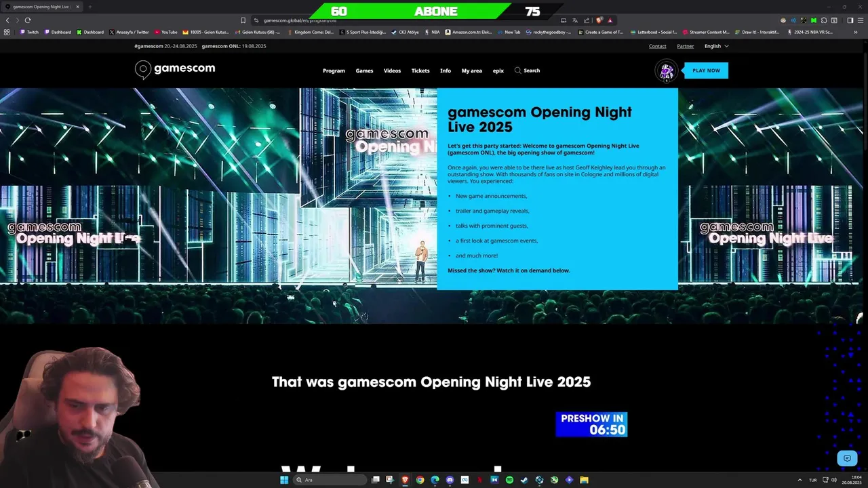Click the PLAY NOW button
This screenshot has height=488, width=868.
coord(706,70)
